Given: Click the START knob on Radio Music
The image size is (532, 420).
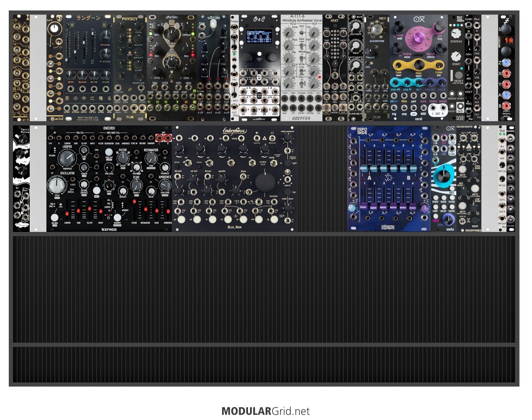Looking at the screenshot, I should 456,56.
